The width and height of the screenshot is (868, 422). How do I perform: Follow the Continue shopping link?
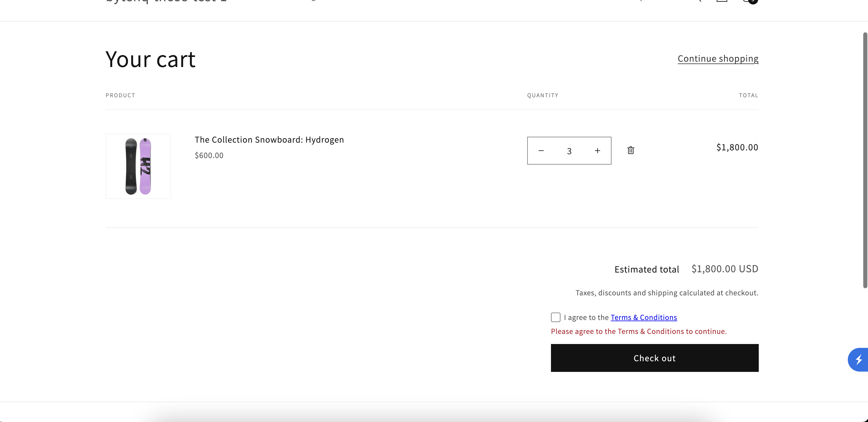click(x=718, y=58)
